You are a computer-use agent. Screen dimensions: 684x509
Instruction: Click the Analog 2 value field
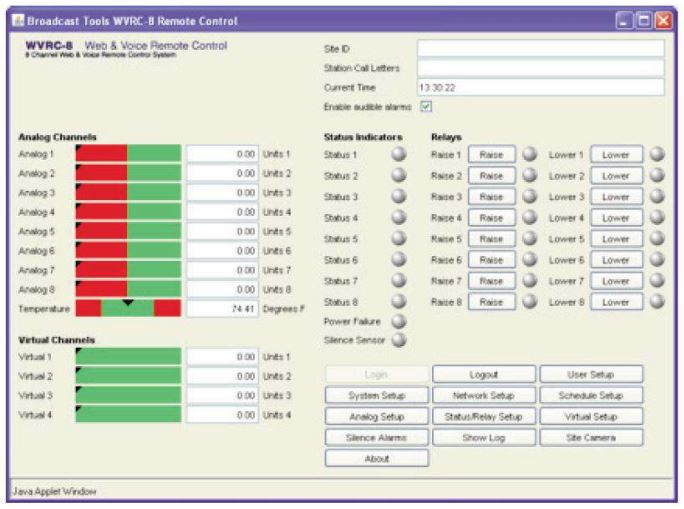(x=222, y=173)
